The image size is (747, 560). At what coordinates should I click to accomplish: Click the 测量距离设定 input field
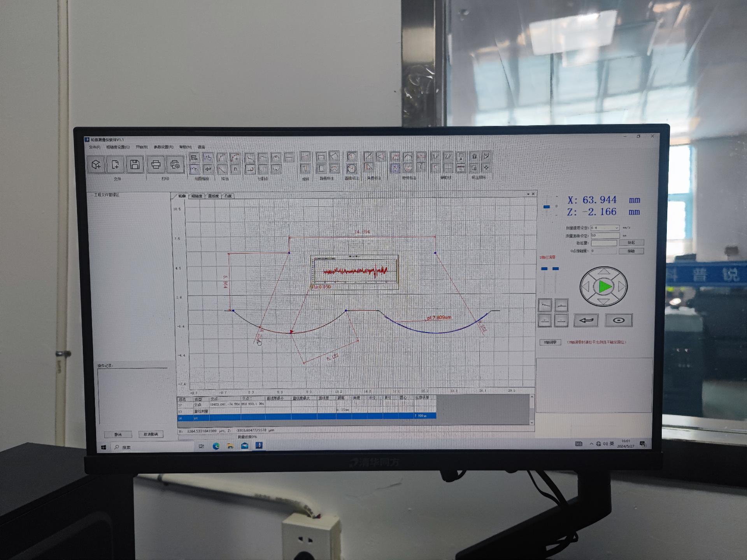coord(605,235)
